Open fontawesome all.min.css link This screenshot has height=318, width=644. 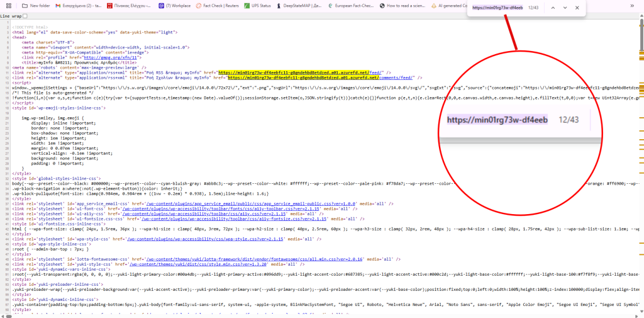coord(255,259)
